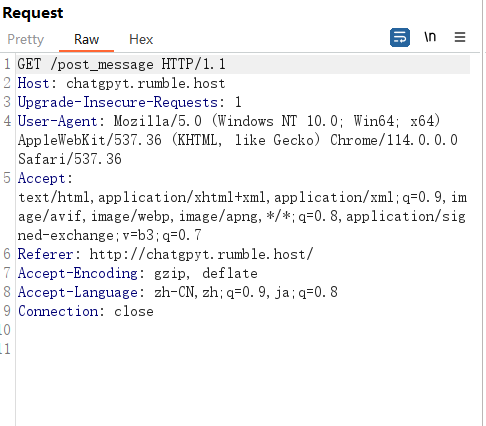Place cursor on chatgpyt.rumble.host host value

(x=146, y=83)
